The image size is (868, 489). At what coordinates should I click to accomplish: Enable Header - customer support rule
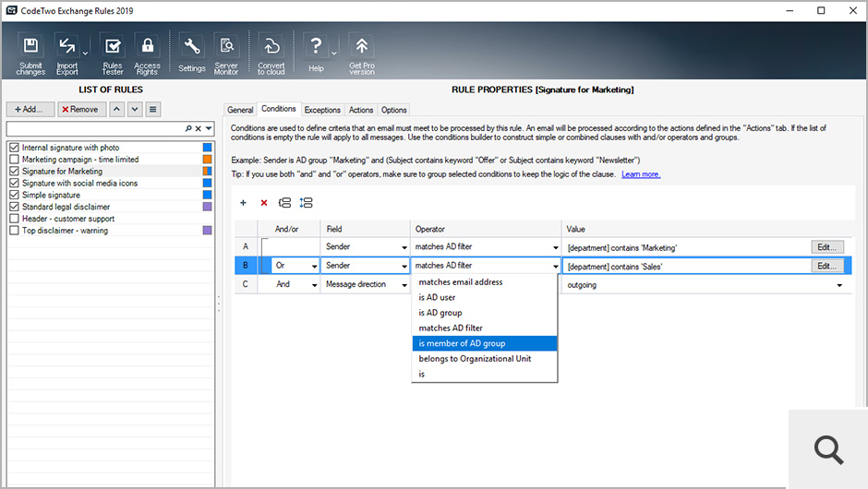coord(15,219)
